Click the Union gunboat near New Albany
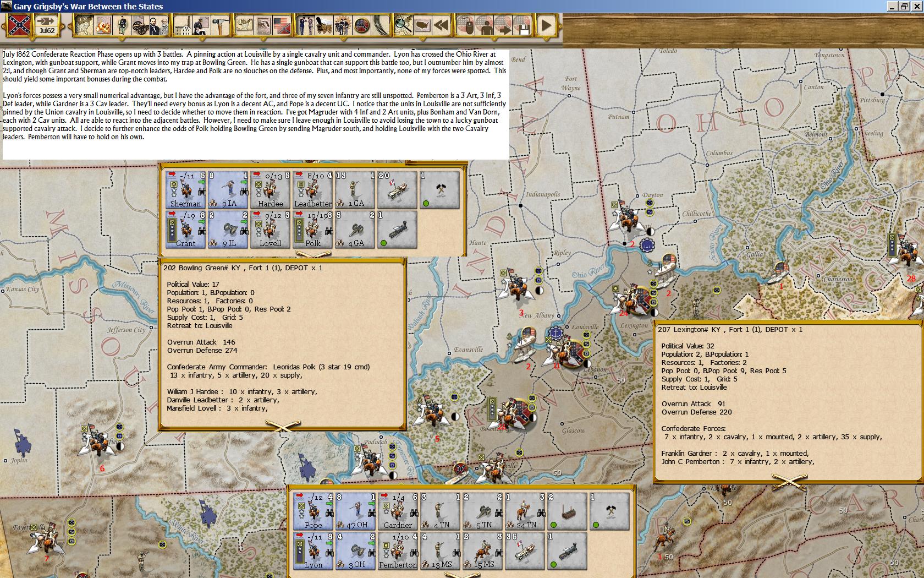 pyautogui.click(x=526, y=344)
